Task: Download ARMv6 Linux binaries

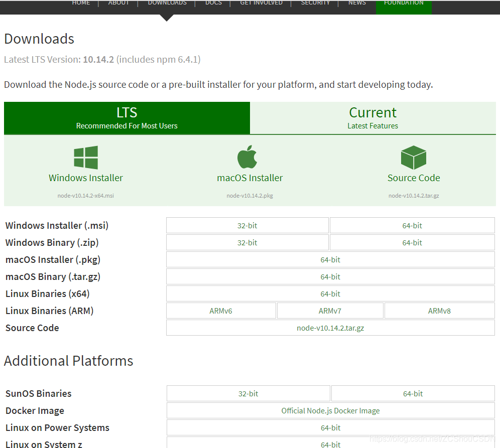Action: (221, 311)
